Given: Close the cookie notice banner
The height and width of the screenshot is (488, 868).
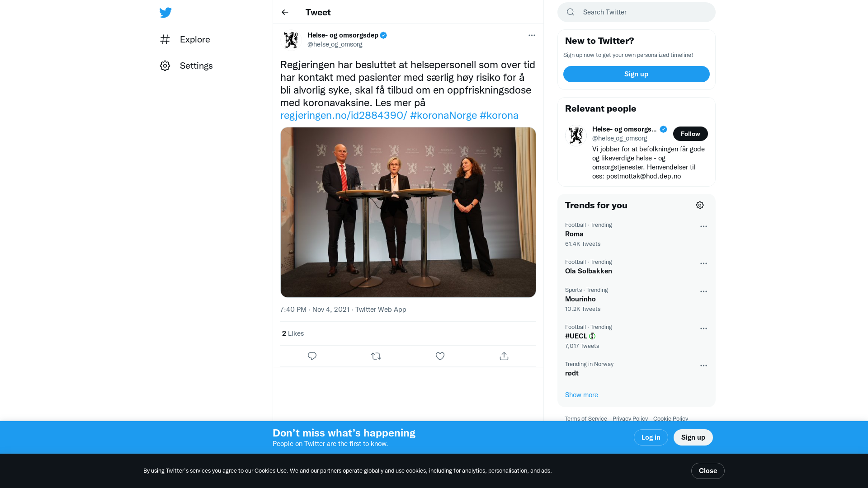Looking at the screenshot, I should (x=708, y=471).
